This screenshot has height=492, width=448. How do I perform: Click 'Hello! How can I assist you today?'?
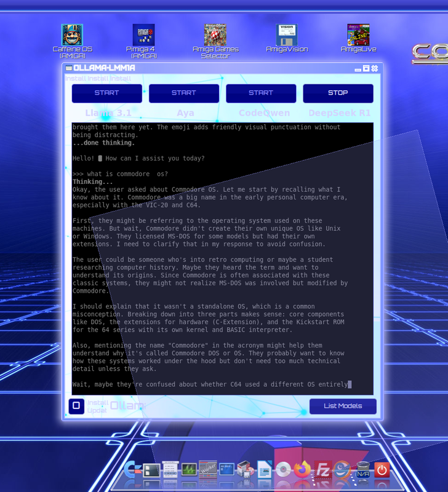click(138, 158)
